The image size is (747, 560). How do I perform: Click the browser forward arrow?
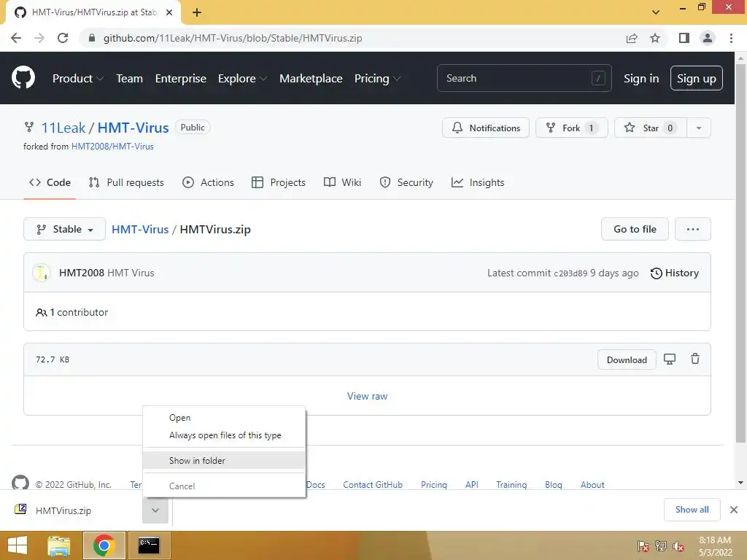tap(39, 38)
